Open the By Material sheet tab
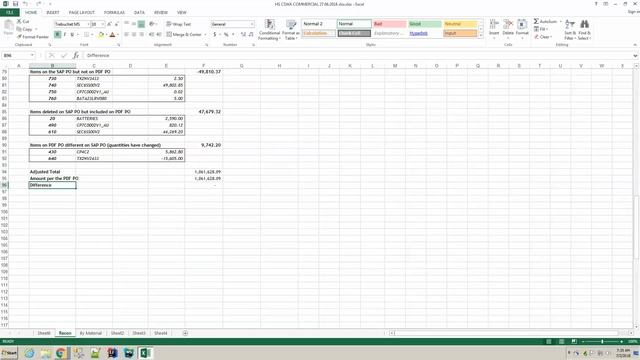 [90, 333]
